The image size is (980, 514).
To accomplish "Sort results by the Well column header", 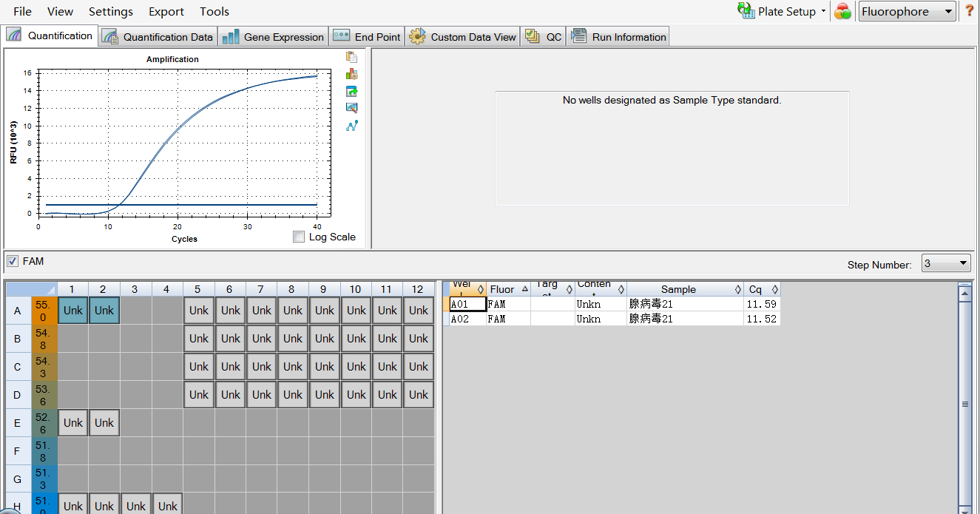I will [x=467, y=289].
